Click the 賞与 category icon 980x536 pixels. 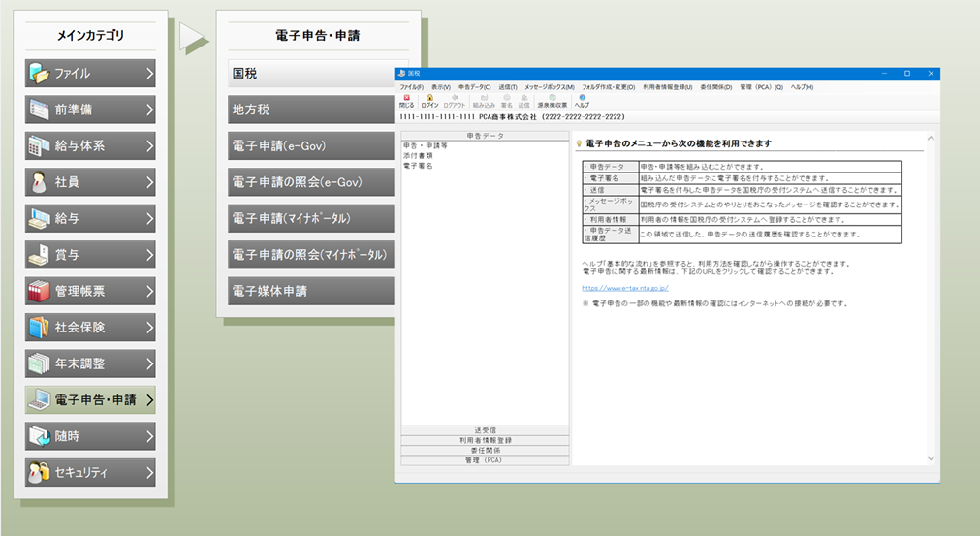(x=39, y=255)
